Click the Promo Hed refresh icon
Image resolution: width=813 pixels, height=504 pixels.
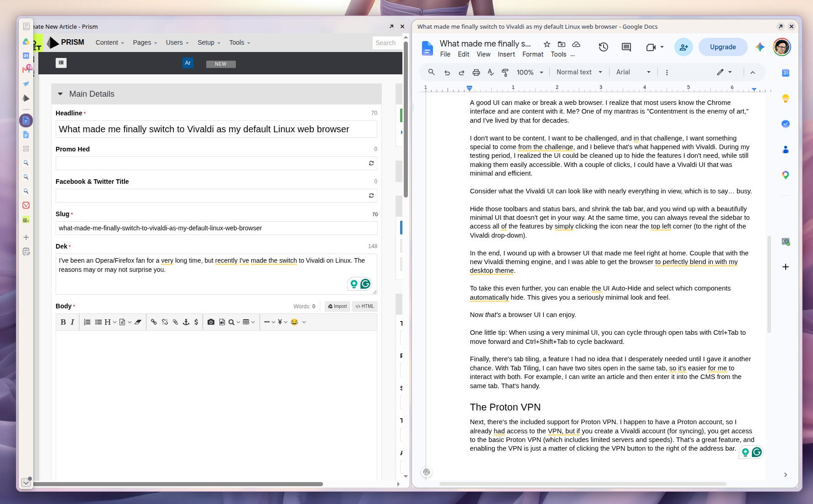point(371,163)
